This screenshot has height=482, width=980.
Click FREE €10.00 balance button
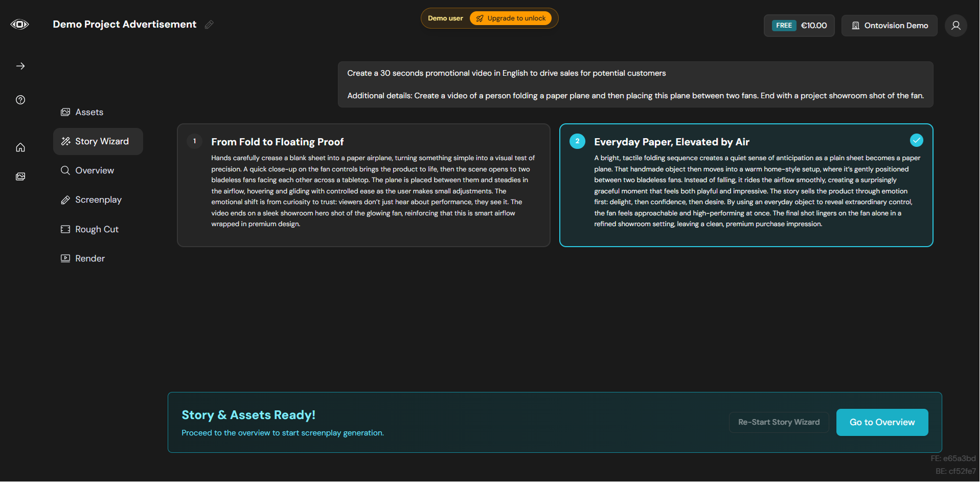tap(799, 26)
